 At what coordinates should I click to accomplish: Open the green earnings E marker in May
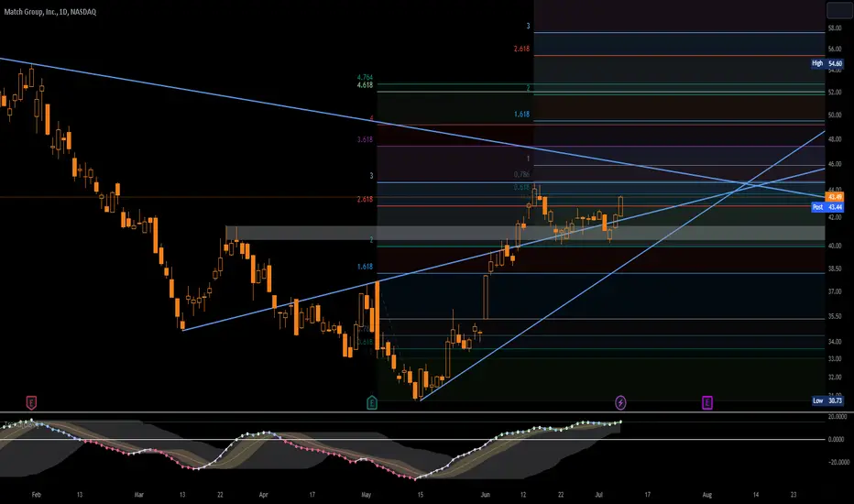372,403
